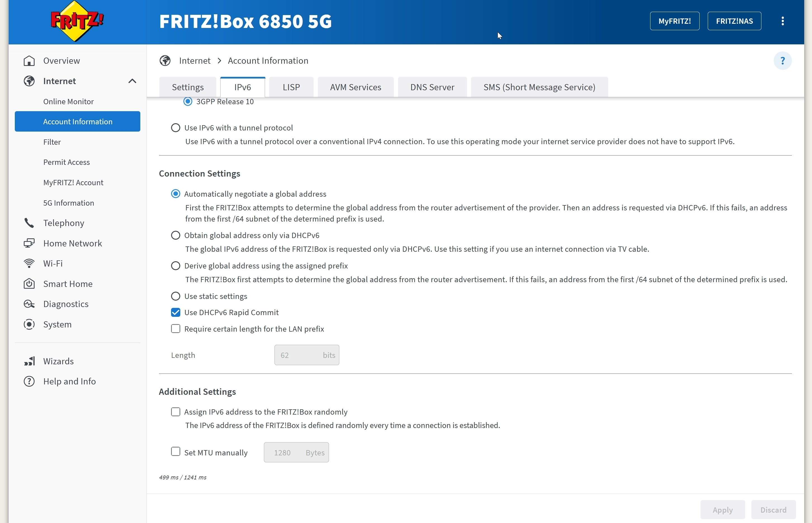
Task: Switch to the IPv6 tab
Action: 243,87
